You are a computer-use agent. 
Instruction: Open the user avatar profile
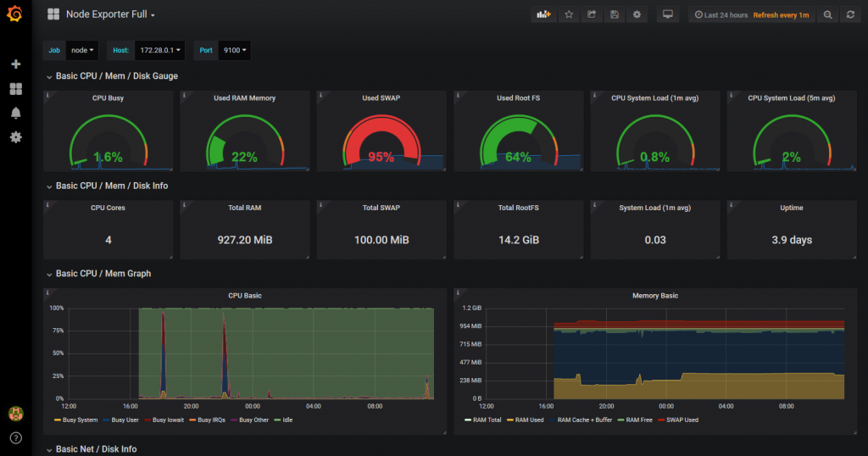15,413
